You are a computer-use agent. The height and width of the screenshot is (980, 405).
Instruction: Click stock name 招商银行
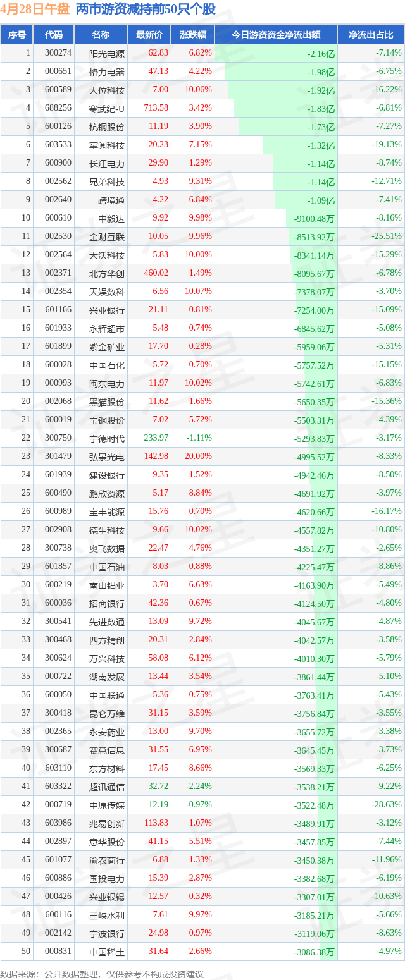pos(107,603)
